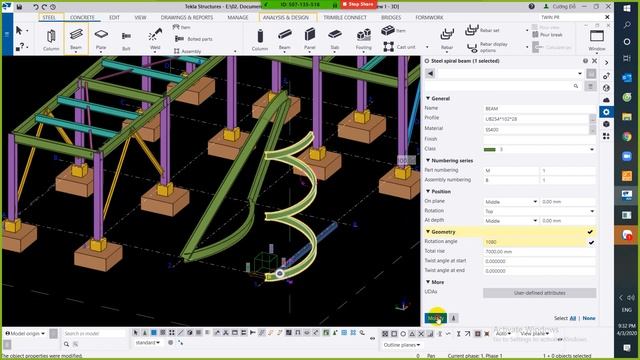Activate the Weld tool

pos(155,39)
